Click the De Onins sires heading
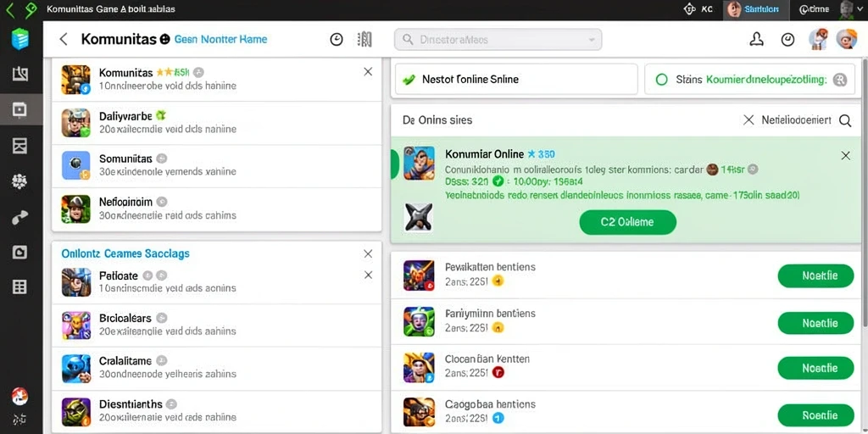Viewport: 868px width, 434px height. pyautogui.click(x=437, y=120)
